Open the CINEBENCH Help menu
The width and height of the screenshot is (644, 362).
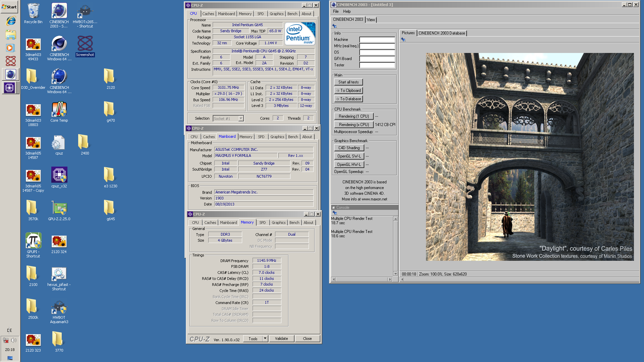coord(347,11)
